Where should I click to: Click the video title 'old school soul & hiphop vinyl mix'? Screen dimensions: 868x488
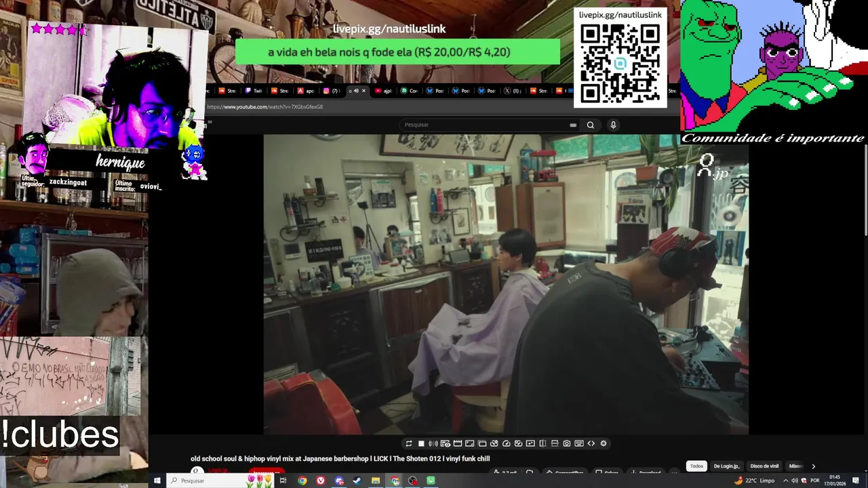[x=340, y=459]
